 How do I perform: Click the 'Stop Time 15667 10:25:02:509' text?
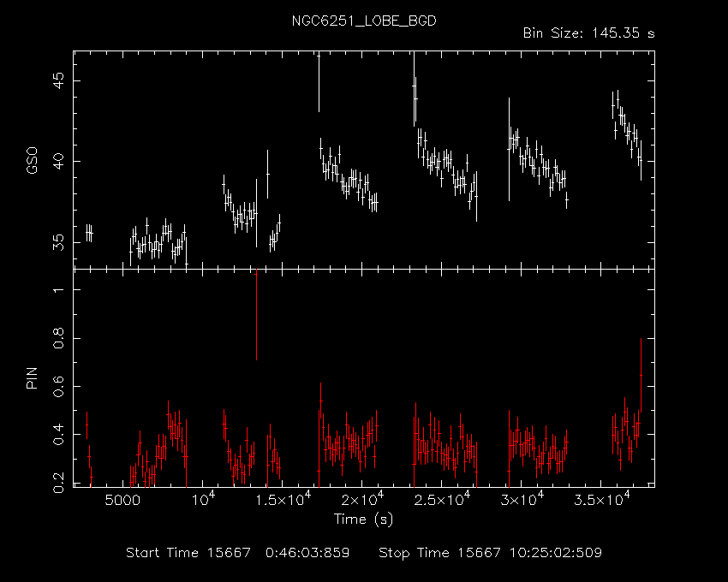[490, 553]
